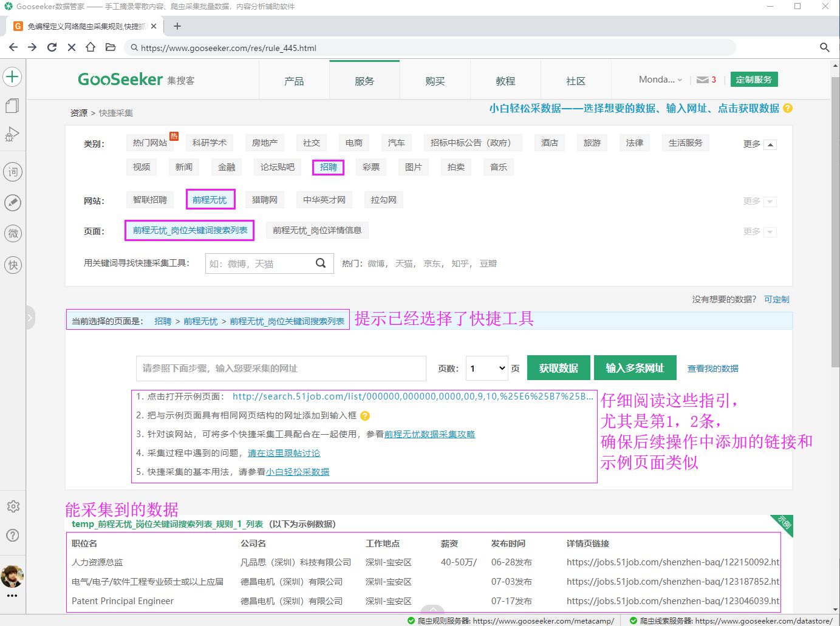Go forward with the forward arrow

pos(32,47)
